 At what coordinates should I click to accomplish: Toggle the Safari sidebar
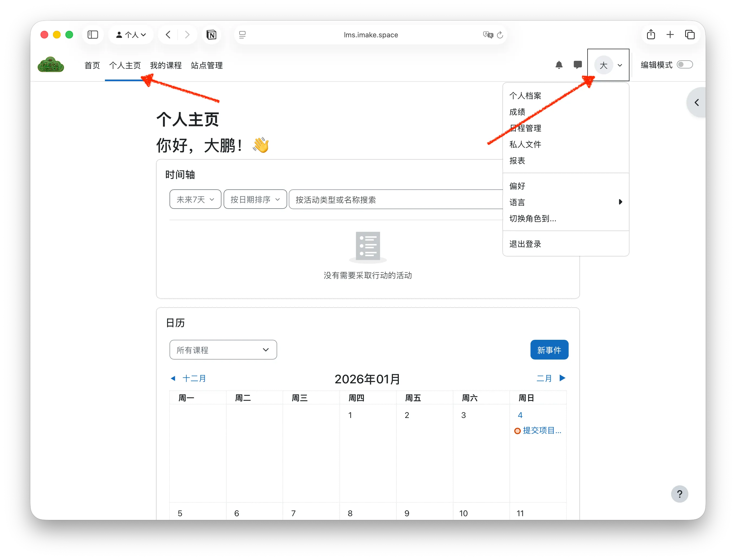(x=93, y=35)
